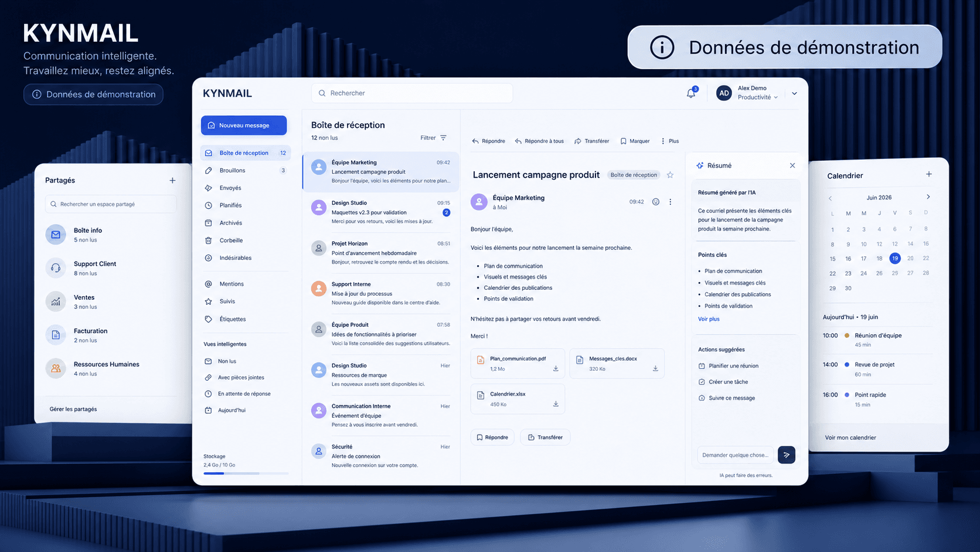Viewport: 980px width, 552px height.
Task: Click Marquer in the message toolbar
Action: coord(635,141)
